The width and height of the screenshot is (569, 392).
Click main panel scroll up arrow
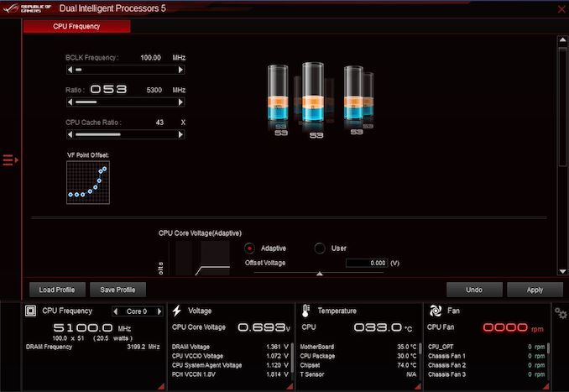click(x=562, y=40)
